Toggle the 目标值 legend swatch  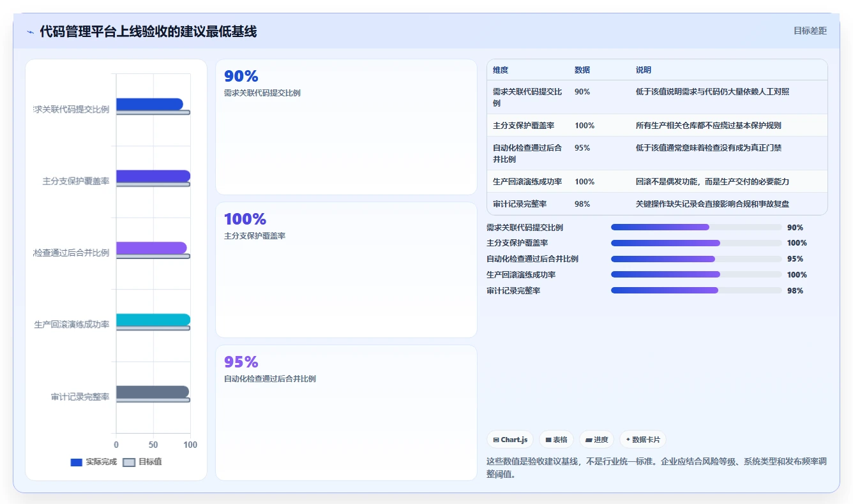129,462
